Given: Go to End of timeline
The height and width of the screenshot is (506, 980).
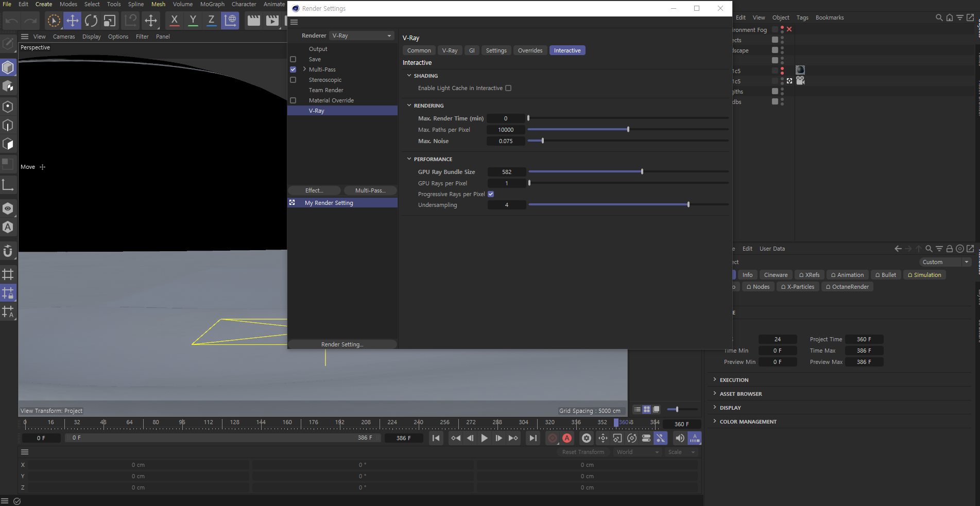Looking at the screenshot, I should tap(533, 438).
